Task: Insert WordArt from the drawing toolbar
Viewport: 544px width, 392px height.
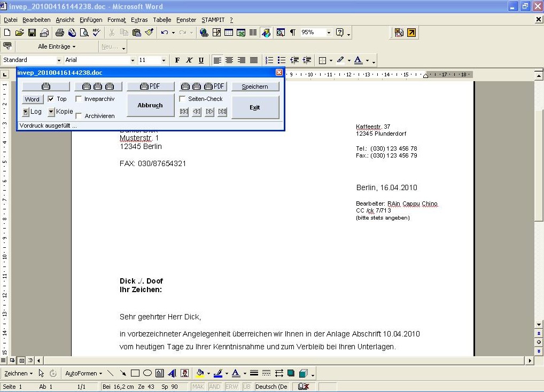Action: click(172, 373)
